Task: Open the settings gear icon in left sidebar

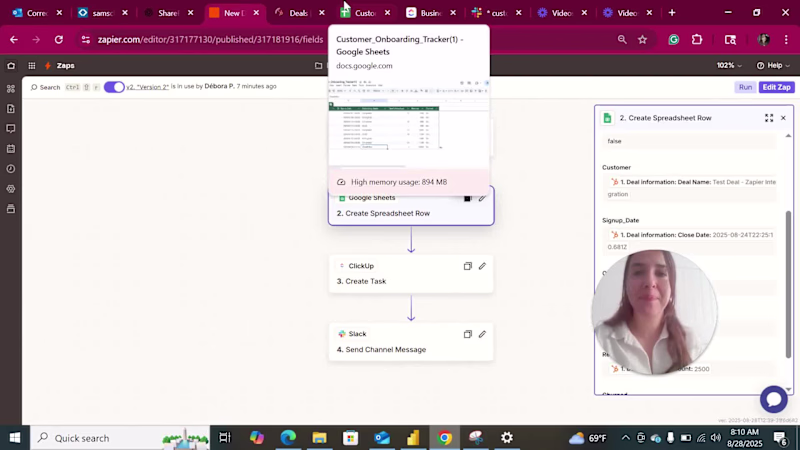Action: pos(11,189)
